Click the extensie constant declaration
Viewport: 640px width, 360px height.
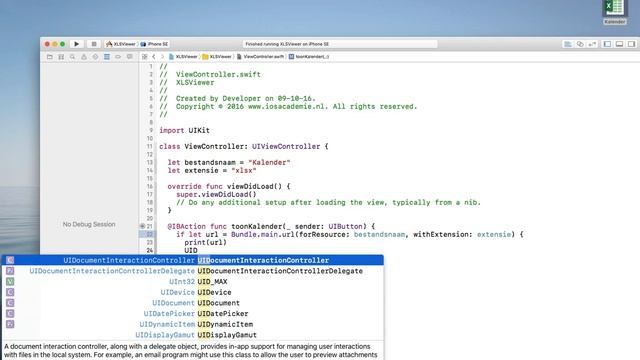point(211,171)
